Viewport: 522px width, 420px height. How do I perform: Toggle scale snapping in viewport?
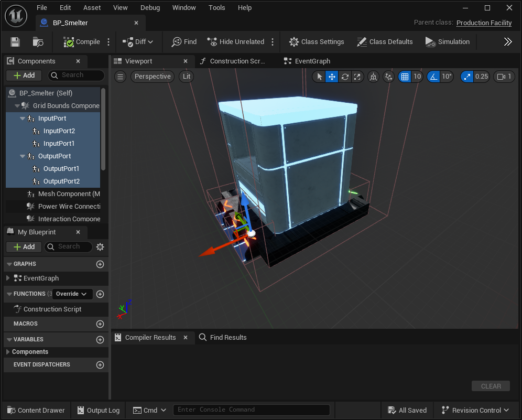tap(467, 77)
